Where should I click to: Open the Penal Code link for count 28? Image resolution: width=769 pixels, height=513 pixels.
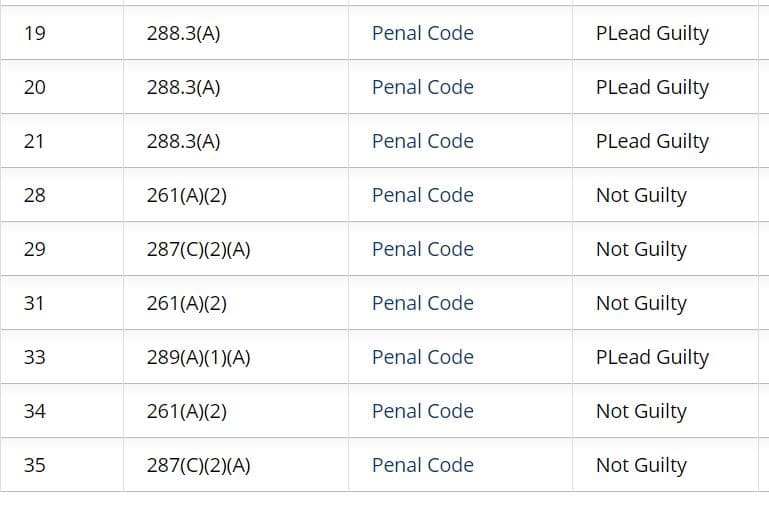(x=422, y=195)
